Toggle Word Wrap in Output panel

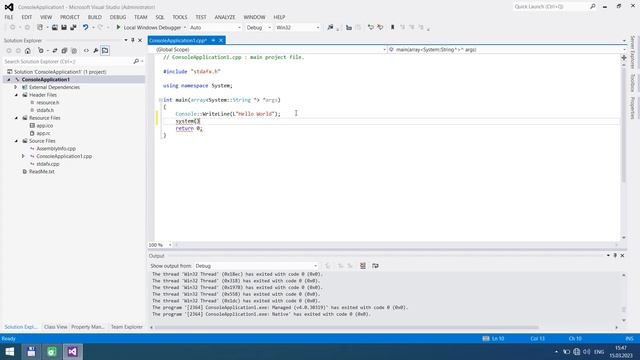click(375, 266)
